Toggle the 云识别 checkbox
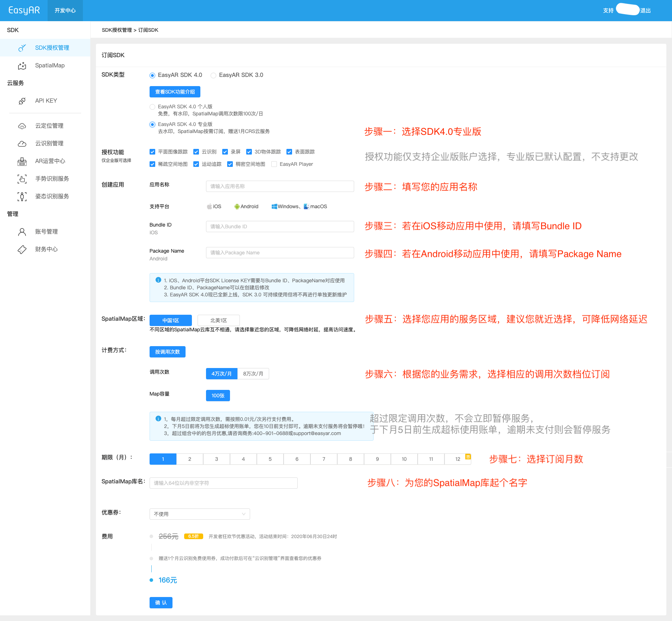Viewport: 672px width, 621px height. 196,152
